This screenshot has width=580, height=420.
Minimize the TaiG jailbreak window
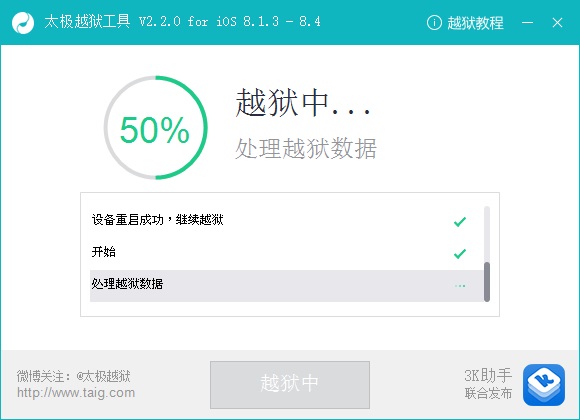pyautogui.click(x=527, y=23)
